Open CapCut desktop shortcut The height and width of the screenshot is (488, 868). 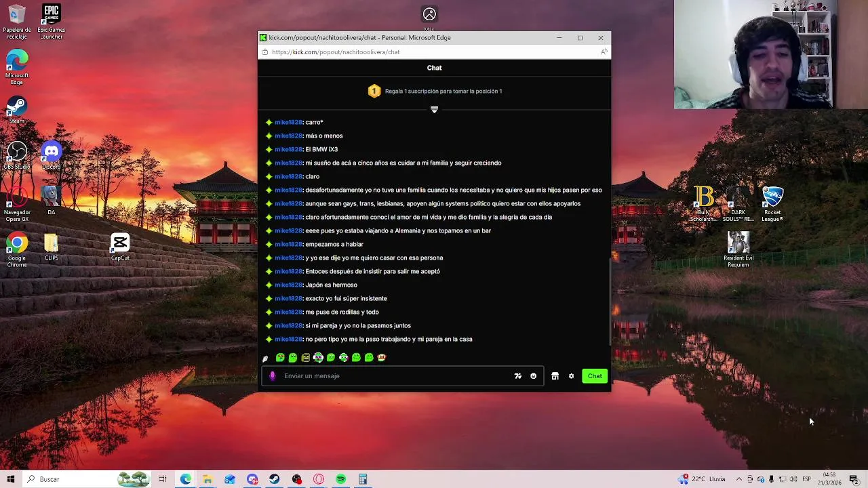[x=120, y=247]
